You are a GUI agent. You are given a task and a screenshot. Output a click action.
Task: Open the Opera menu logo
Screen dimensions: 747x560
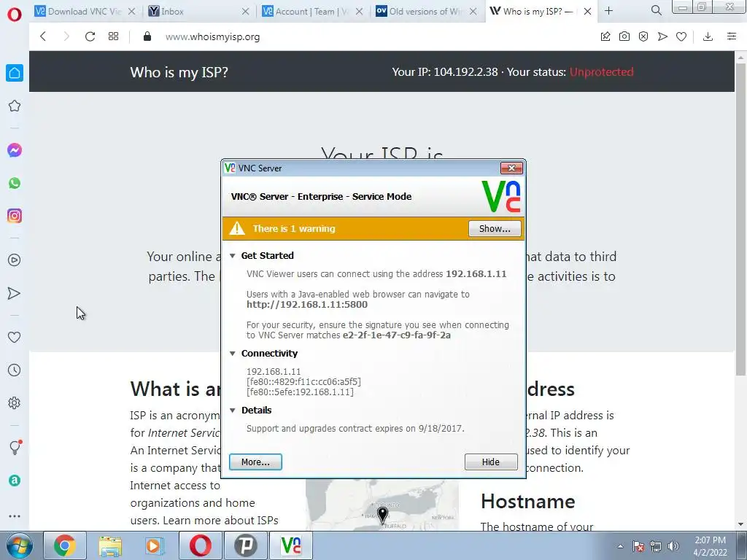point(15,15)
